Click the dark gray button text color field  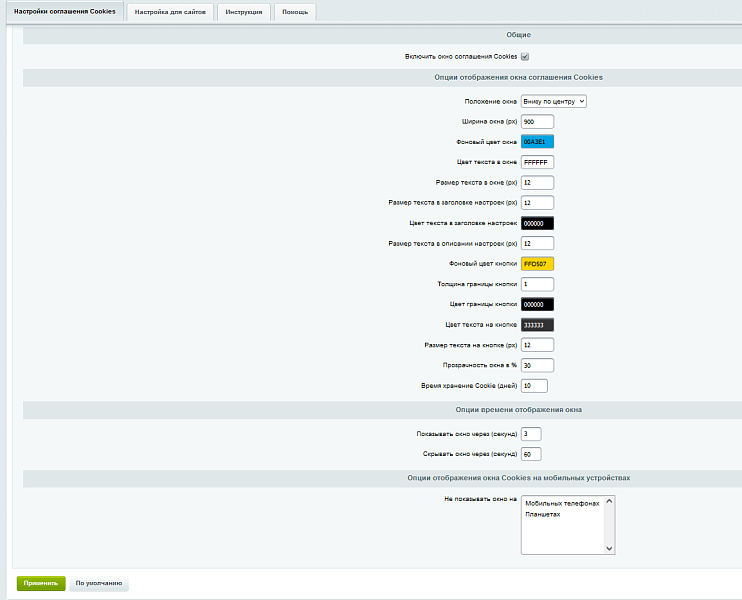click(x=537, y=325)
